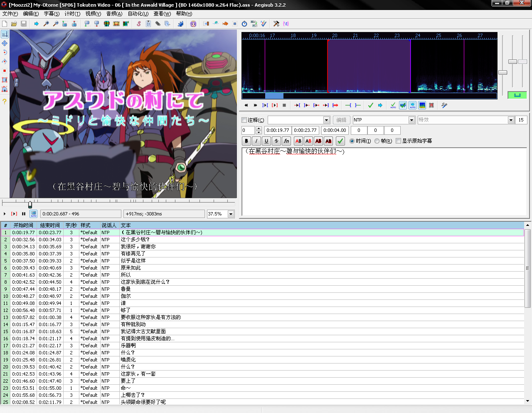The image size is (532, 413).
Task: Toggle spectrum analyzer display mode
Action: (422, 105)
